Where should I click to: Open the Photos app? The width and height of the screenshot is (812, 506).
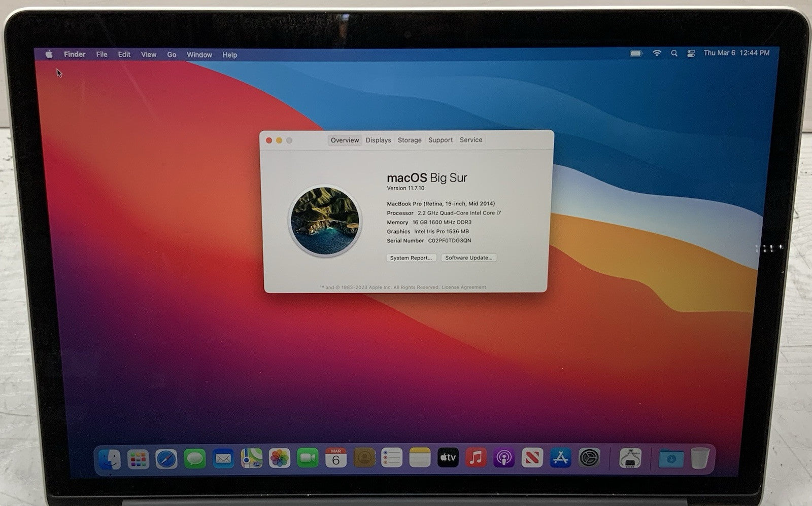pyautogui.click(x=280, y=458)
